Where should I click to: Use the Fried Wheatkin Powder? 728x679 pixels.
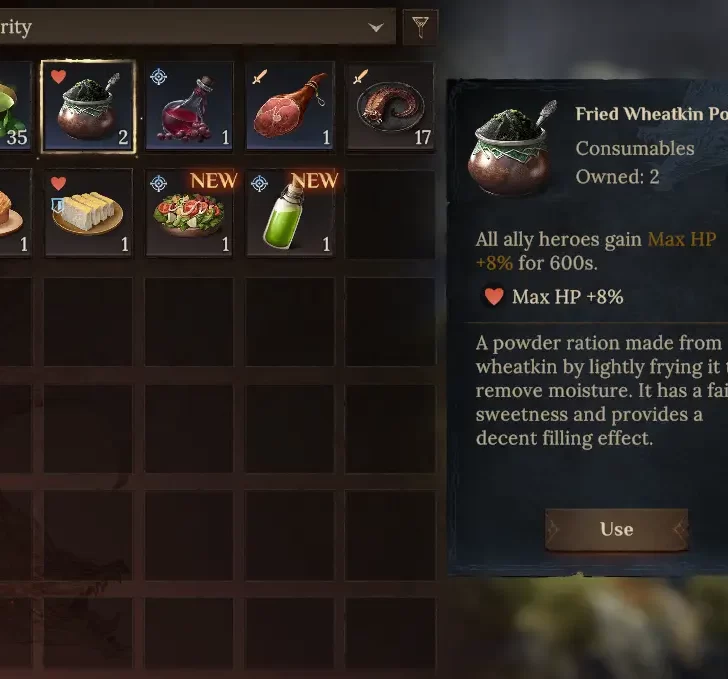click(616, 529)
